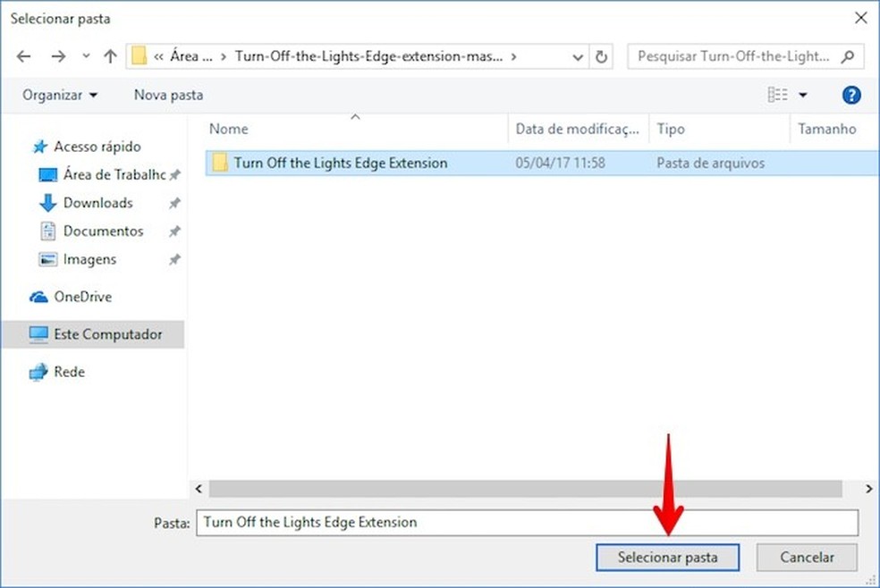This screenshot has width=880, height=588.
Task: Click the address bar folder icon
Action: [139, 56]
